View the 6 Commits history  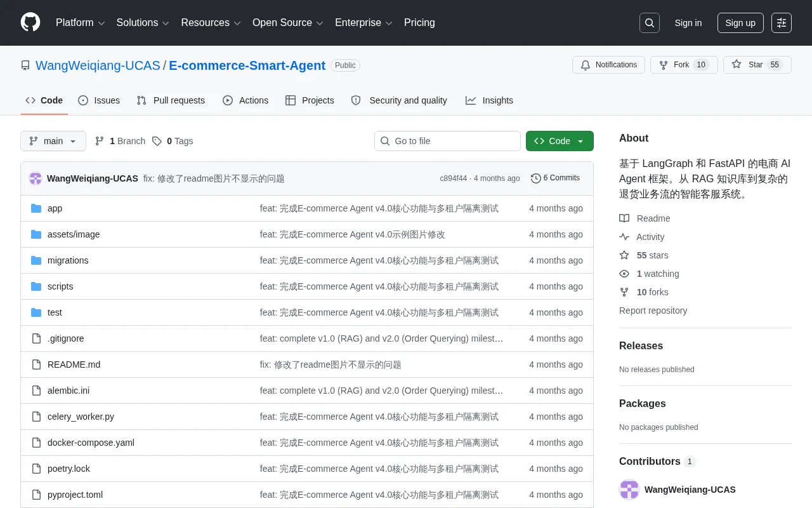[556, 178]
